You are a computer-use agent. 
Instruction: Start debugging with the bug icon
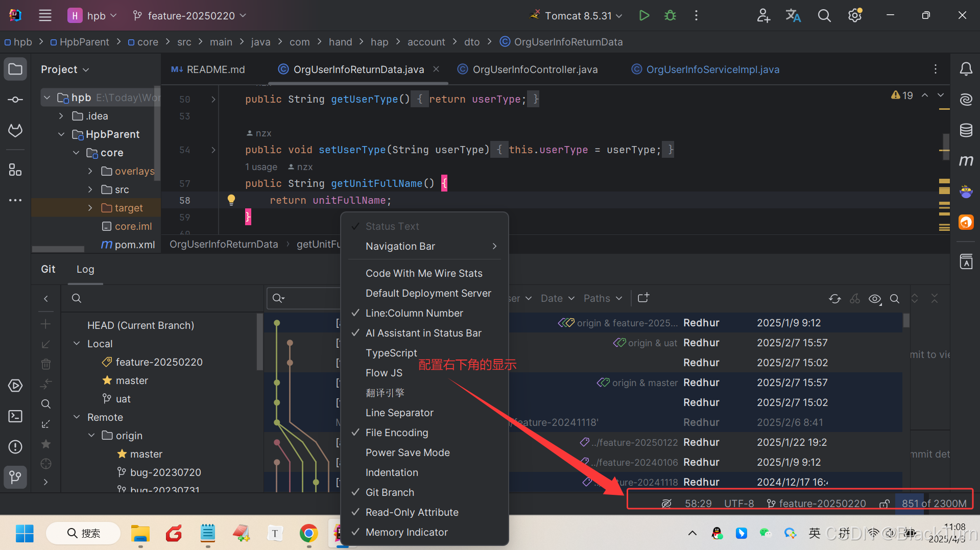click(670, 15)
